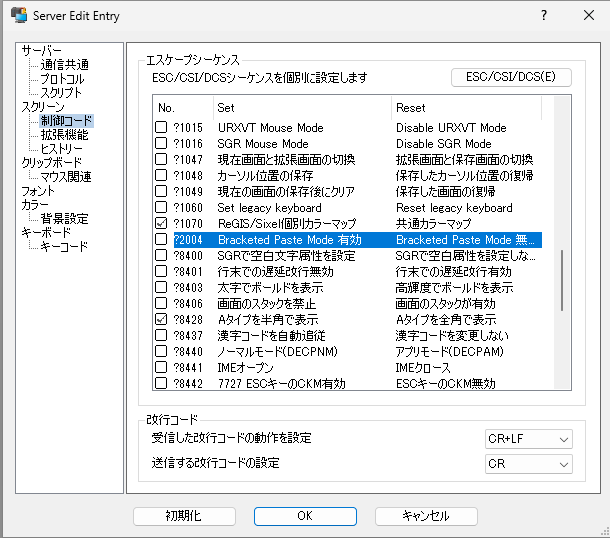Reset settings with the 初期化 button
610x538 pixels.
(x=183, y=516)
